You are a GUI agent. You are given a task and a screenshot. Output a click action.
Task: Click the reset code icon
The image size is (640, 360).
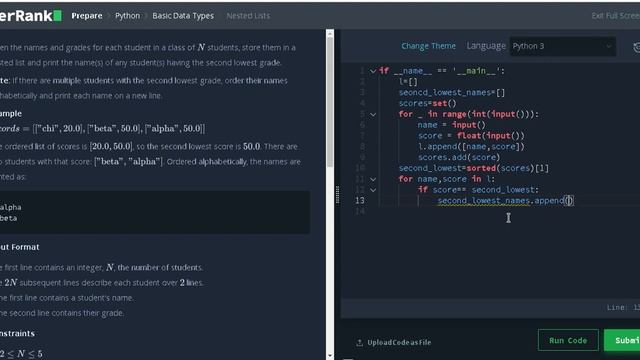tap(636, 47)
